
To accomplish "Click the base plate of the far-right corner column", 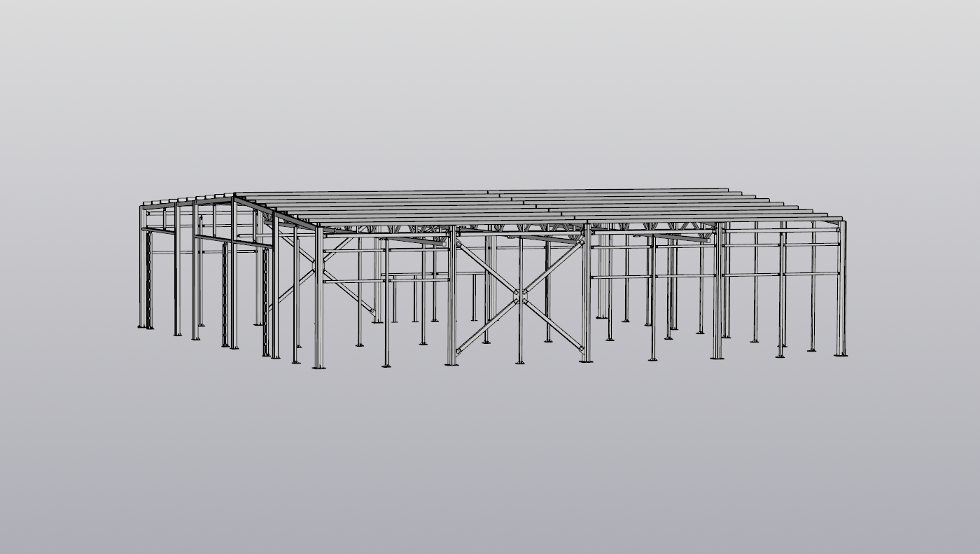I will coord(841,354).
